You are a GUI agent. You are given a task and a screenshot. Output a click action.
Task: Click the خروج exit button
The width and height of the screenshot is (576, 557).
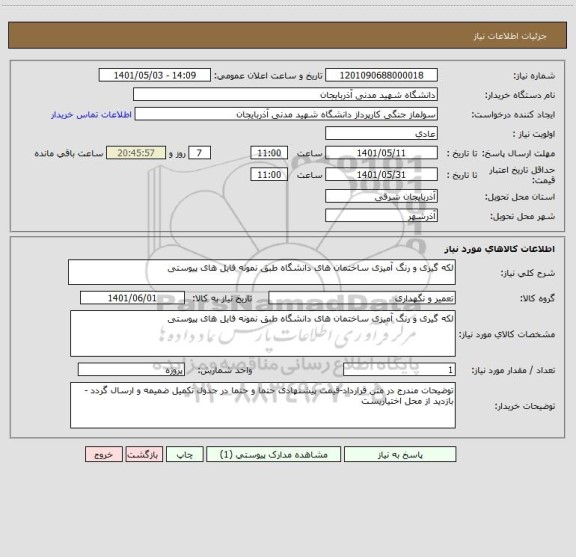pyautogui.click(x=104, y=454)
